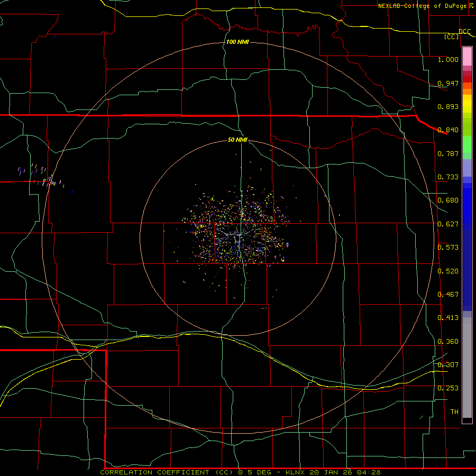Image resolution: width=476 pixels, height=476 pixels.
Task: Click the [CC] legend header
Action: (x=451, y=36)
